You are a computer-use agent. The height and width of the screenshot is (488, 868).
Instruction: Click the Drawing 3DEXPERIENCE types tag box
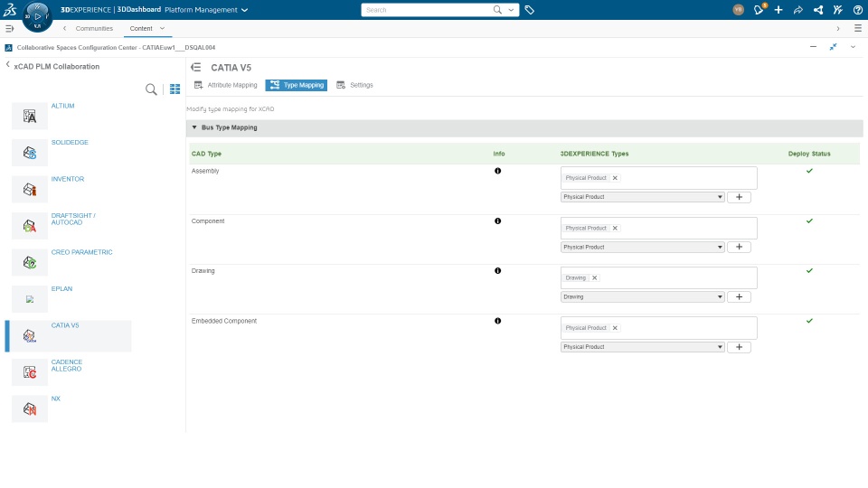tap(659, 277)
